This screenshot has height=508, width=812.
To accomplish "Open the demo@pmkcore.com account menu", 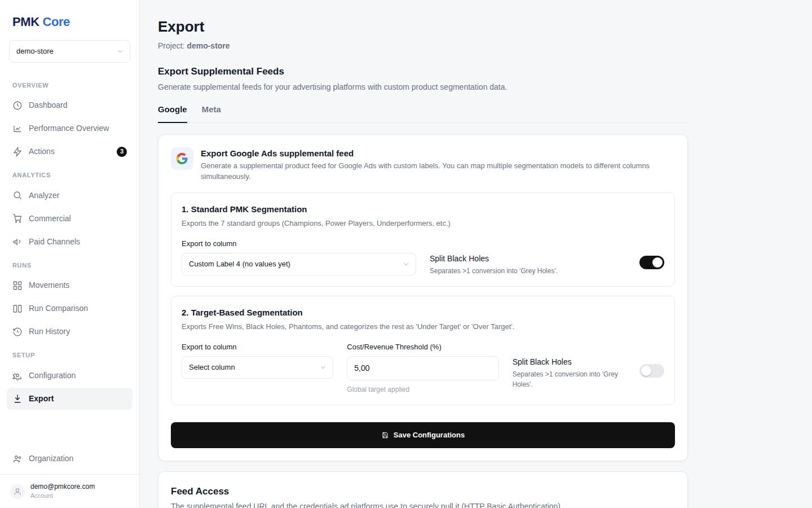I will coord(69,491).
